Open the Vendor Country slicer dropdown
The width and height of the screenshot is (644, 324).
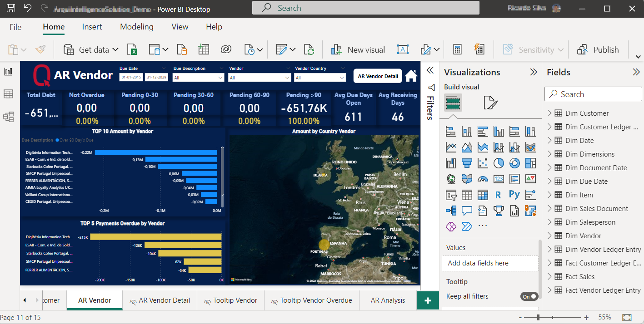coord(342,78)
